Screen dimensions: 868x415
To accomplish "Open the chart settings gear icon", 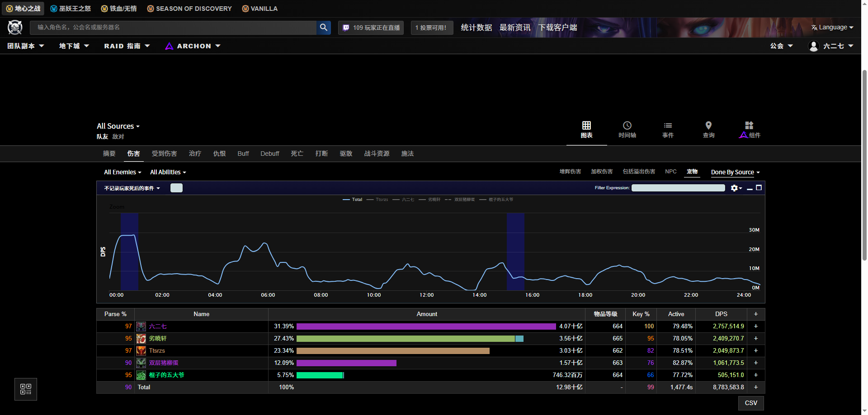I will pos(735,188).
